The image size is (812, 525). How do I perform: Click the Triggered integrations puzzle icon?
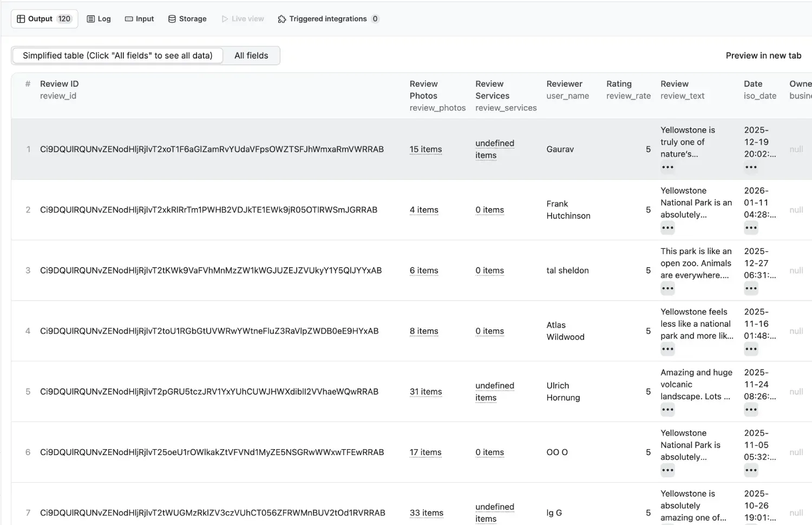[281, 19]
